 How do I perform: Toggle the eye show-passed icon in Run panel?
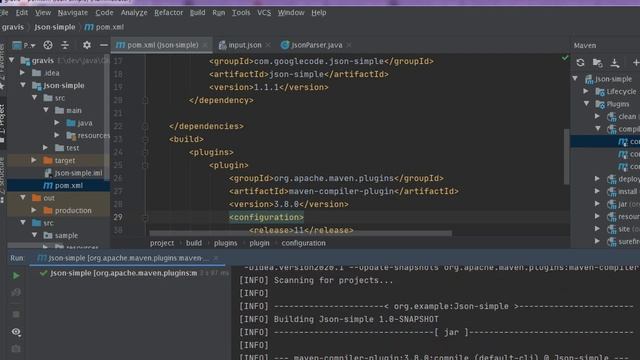coord(16,332)
